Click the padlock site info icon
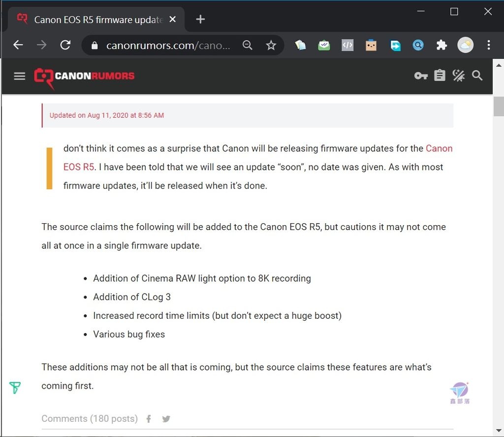504x437 pixels. tap(94, 45)
